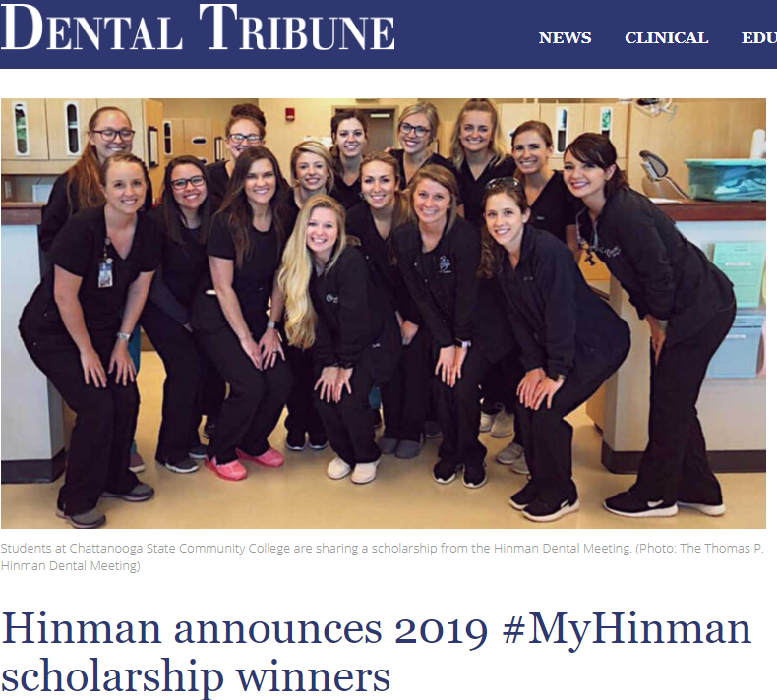Click the dental chair headrest in the photo
The image size is (777, 700).
[x=654, y=165]
